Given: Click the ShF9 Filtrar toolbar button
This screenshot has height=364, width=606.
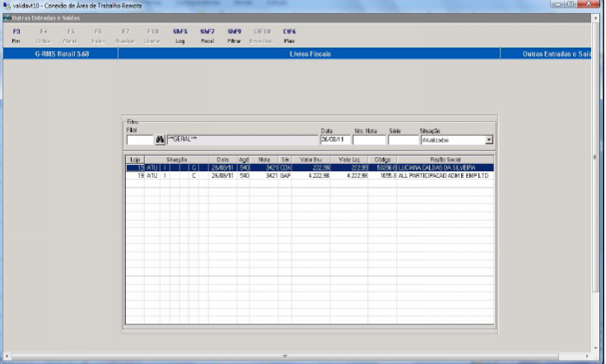Looking at the screenshot, I should point(234,36).
